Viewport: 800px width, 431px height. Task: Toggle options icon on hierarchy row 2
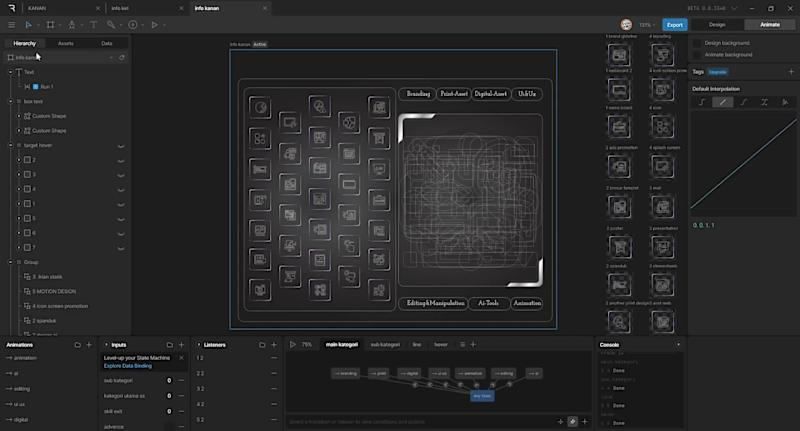(x=121, y=161)
